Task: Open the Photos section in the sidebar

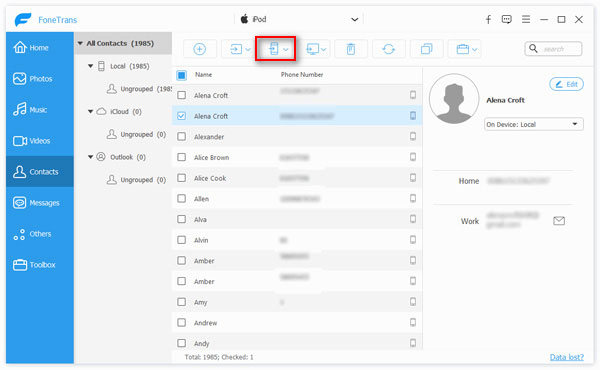Action: pos(40,79)
